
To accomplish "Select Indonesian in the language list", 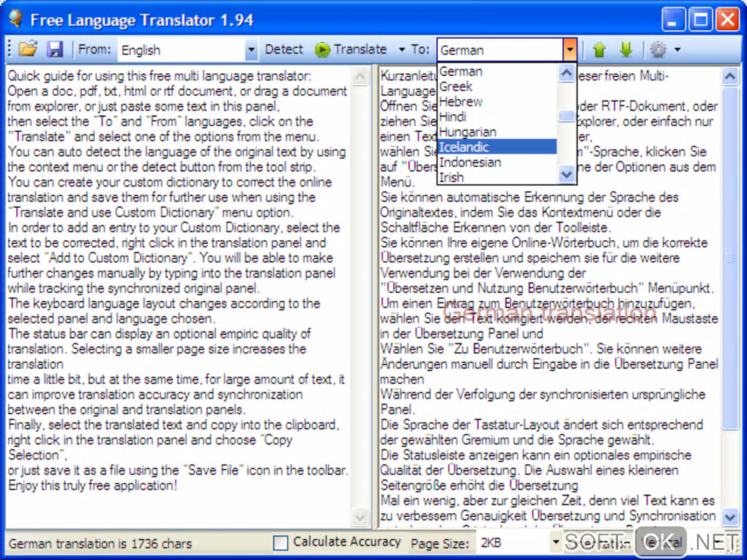I will 497,163.
